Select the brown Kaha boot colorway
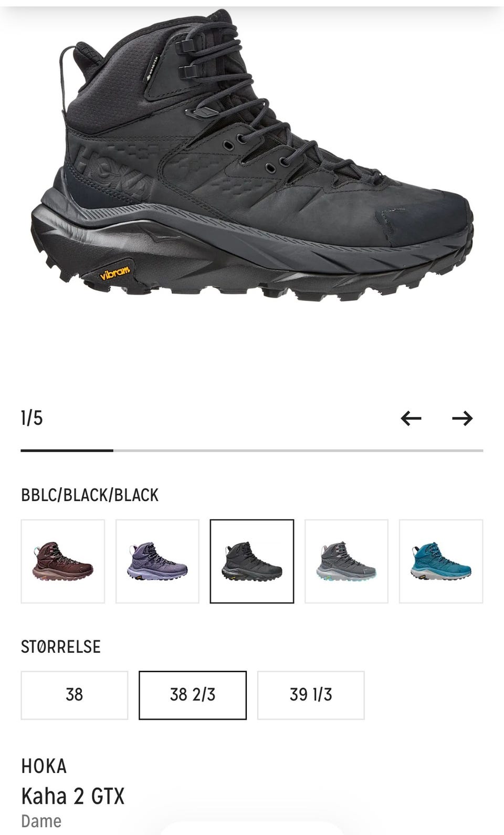Viewport: 504px width, 835px height. click(63, 561)
